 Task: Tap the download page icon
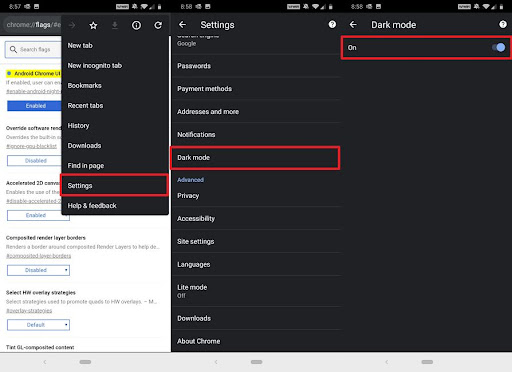[115, 25]
